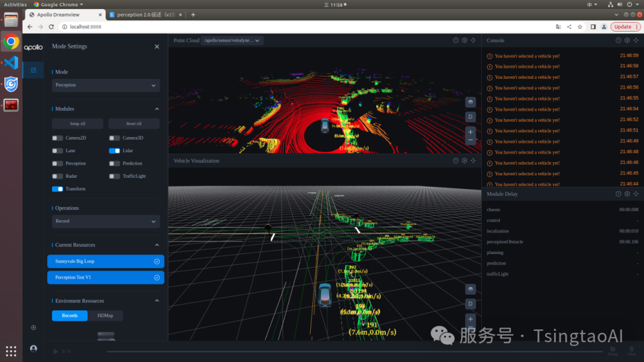This screenshot has width=644, height=362.
Task: Open the user profile sidebar icon
Action: pyautogui.click(x=33, y=348)
